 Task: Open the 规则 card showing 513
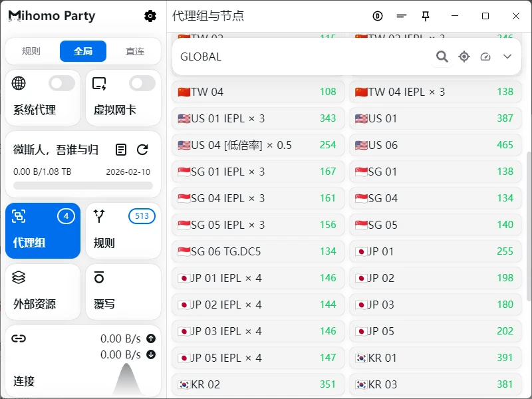point(123,231)
